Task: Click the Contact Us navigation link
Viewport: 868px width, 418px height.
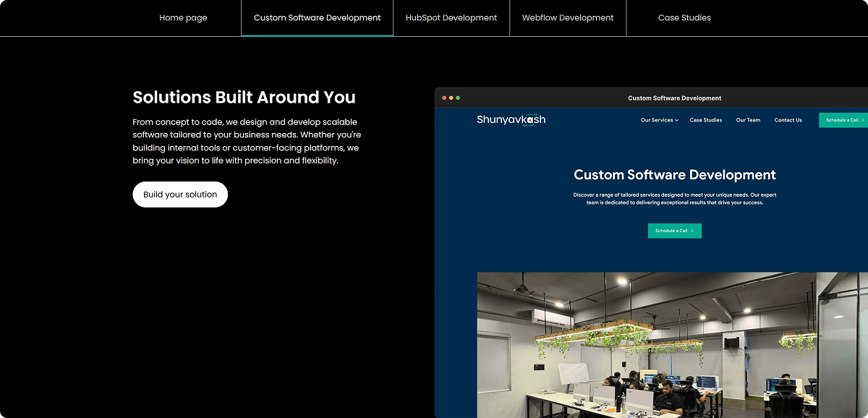Action: coord(788,120)
